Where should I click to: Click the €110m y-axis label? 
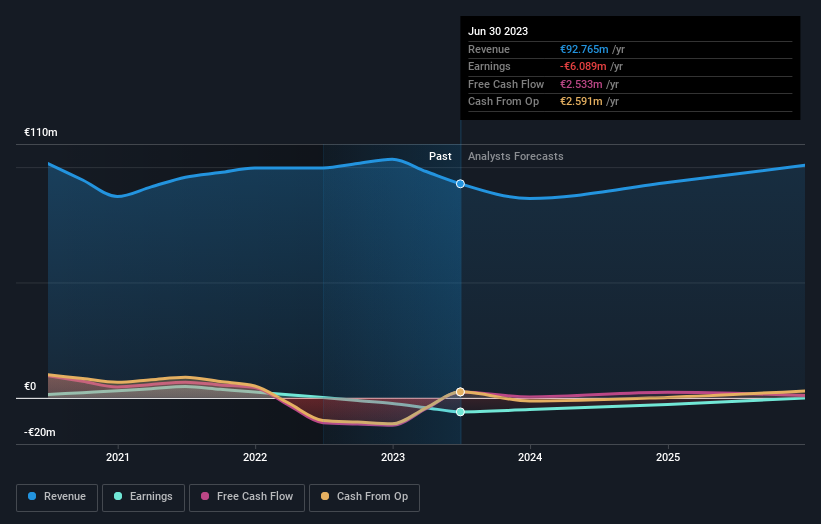[x=41, y=132]
